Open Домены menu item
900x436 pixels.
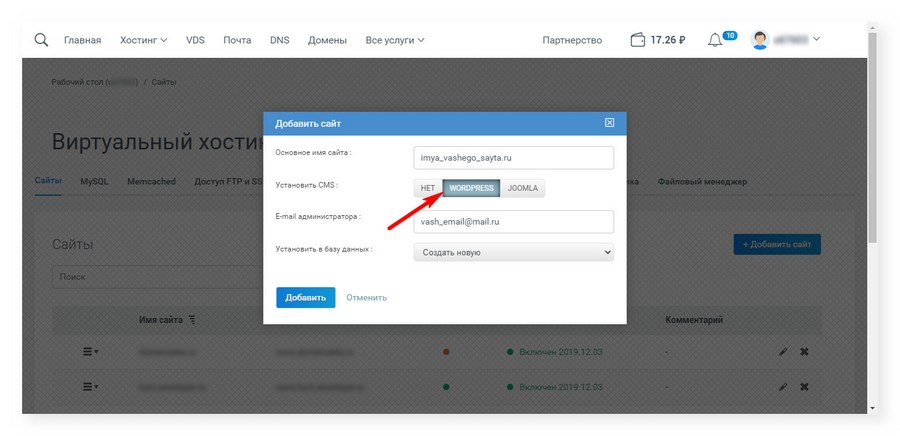(x=327, y=40)
